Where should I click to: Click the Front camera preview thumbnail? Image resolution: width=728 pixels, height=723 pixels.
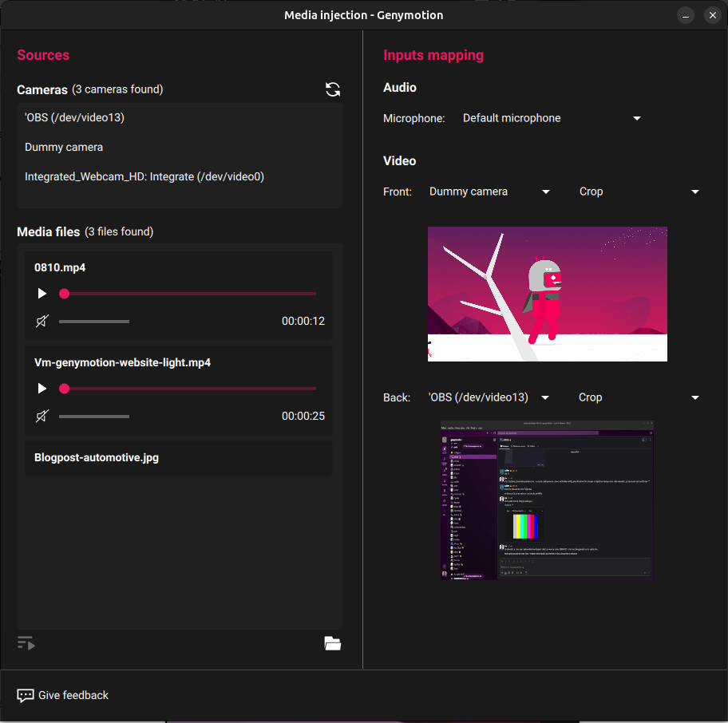(547, 294)
